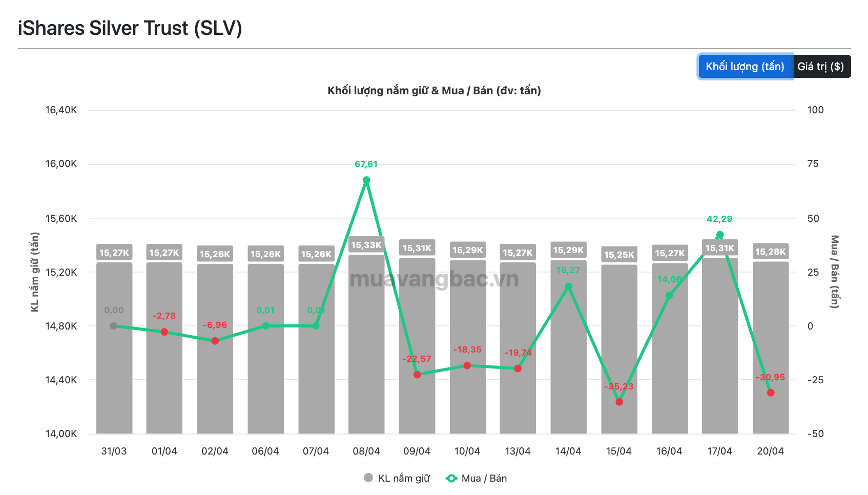
Task: Click the -2,78 data point on 01/04
Action: pos(164,332)
